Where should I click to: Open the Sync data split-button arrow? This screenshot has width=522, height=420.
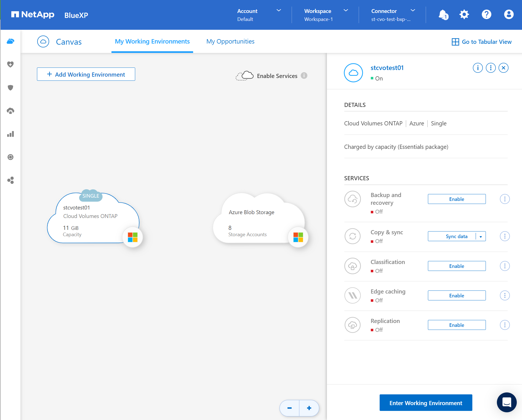(x=481, y=236)
